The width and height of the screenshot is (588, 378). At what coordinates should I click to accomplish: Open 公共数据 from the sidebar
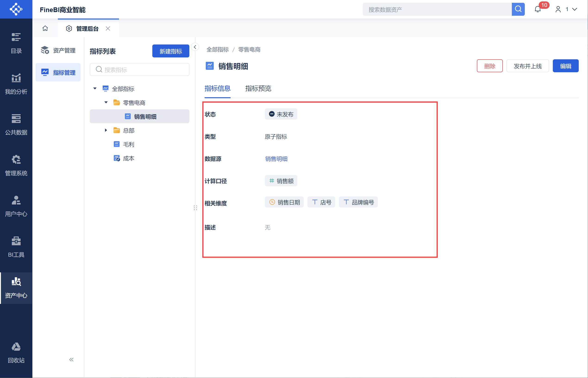click(x=16, y=125)
